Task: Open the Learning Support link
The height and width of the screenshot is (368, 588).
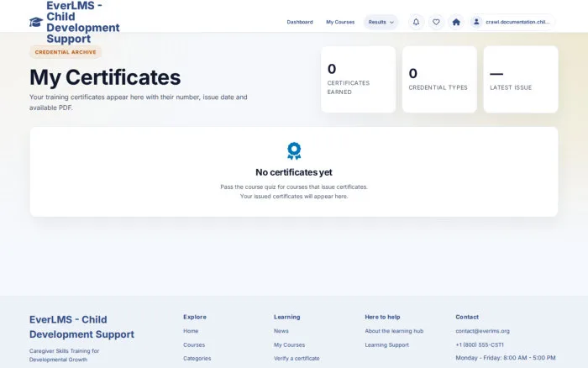Action: 386,344
